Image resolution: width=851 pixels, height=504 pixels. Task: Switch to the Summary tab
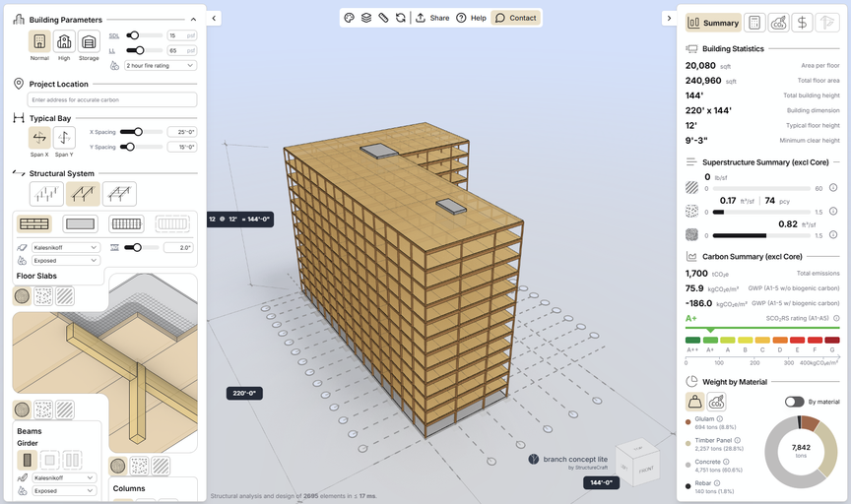(x=714, y=23)
